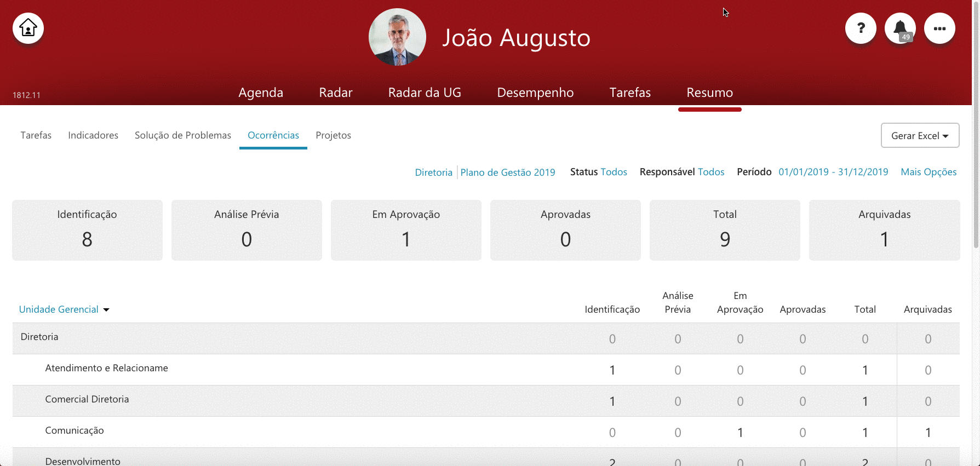980x466 pixels.
Task: Open Mais Opções filter link
Action: point(929,172)
